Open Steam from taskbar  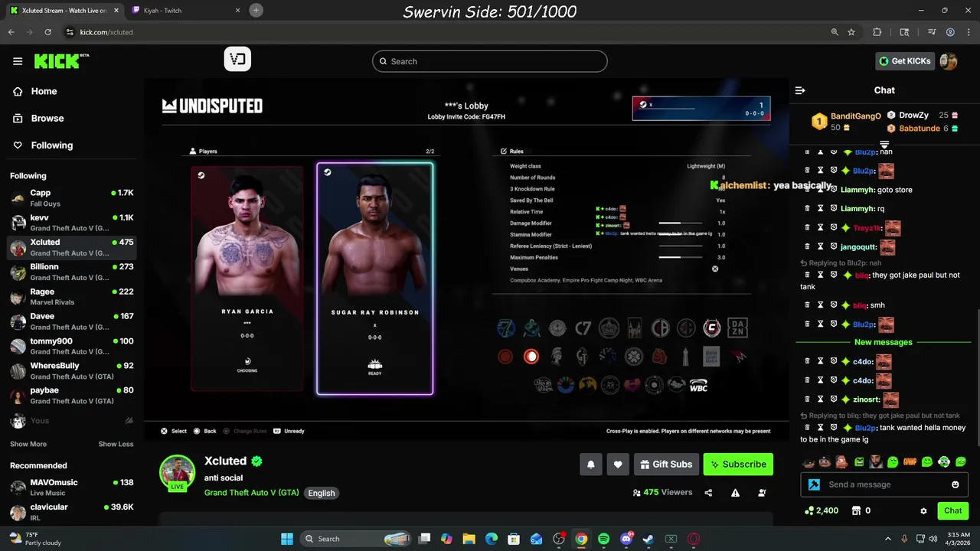648,539
